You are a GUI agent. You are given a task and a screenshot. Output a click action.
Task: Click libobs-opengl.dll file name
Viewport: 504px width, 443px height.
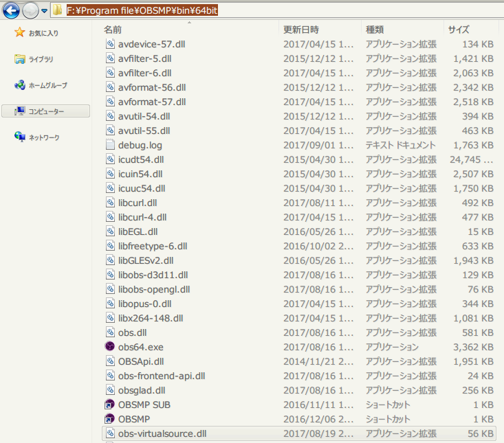(x=154, y=290)
